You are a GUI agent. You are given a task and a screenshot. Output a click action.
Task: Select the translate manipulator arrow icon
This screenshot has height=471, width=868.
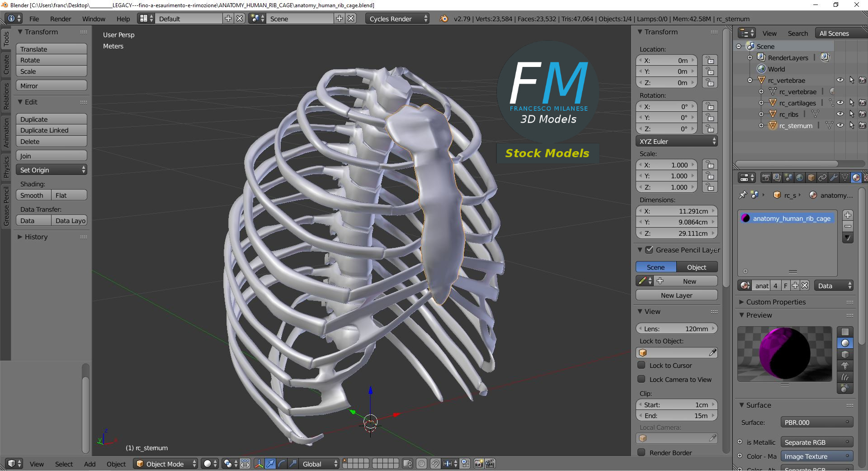pyautogui.click(x=270, y=464)
